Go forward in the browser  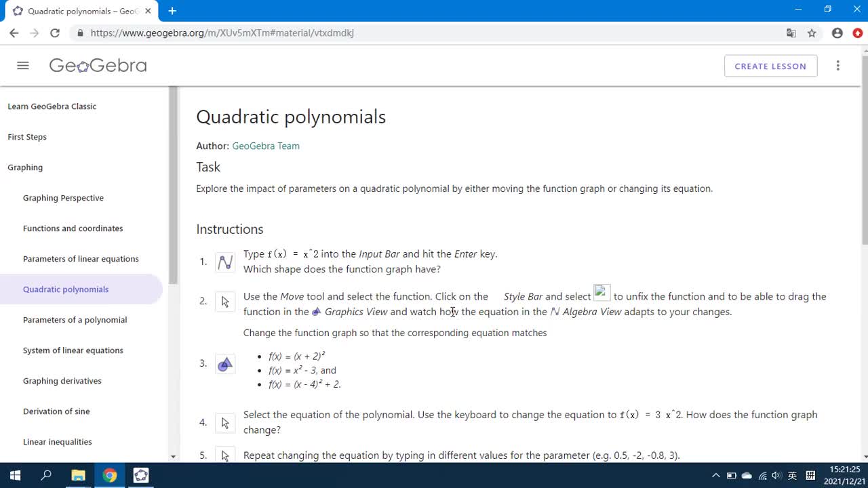click(x=34, y=33)
